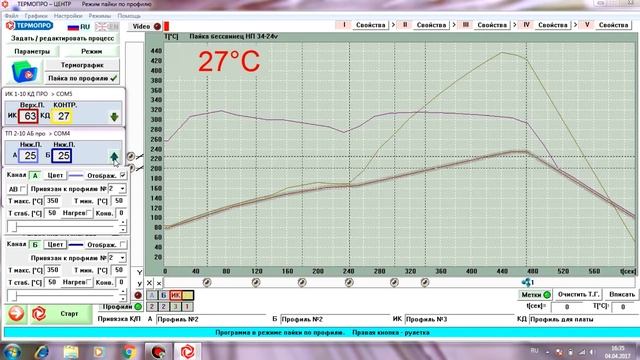The width and height of the screenshot is (640, 360).
Task: Click the orange round back arrow button
Action: (16, 313)
